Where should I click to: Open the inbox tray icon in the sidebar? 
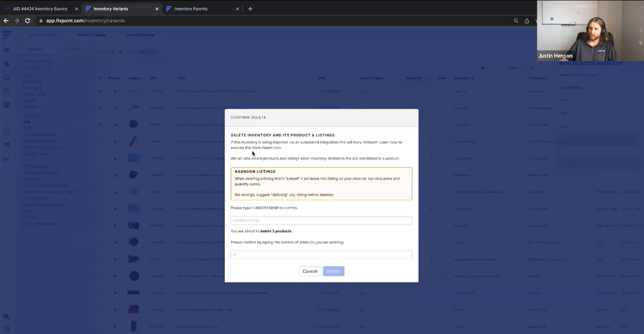pyautogui.click(x=6, y=77)
